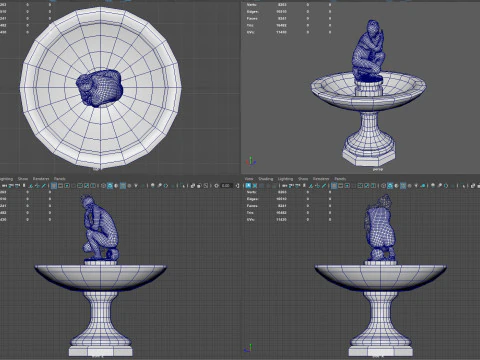
Task: Click axis gizmo in perspective viewport corner
Action: click(x=251, y=161)
